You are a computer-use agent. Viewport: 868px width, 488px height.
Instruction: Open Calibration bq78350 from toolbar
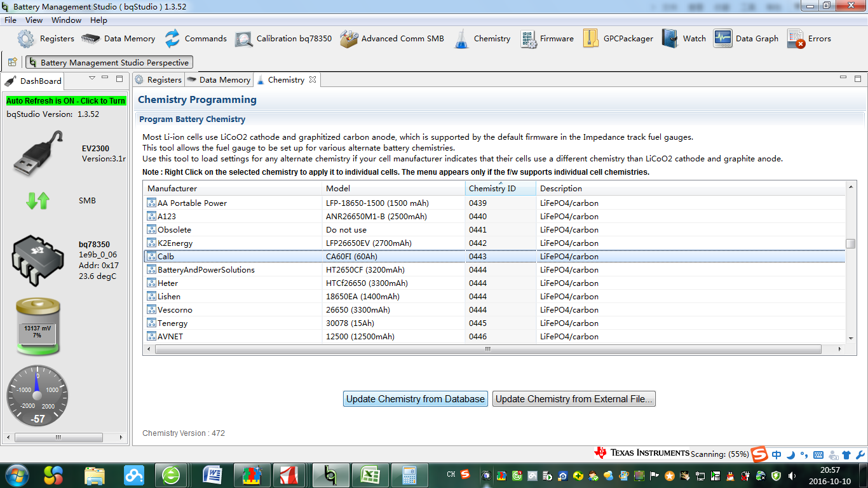coord(283,39)
